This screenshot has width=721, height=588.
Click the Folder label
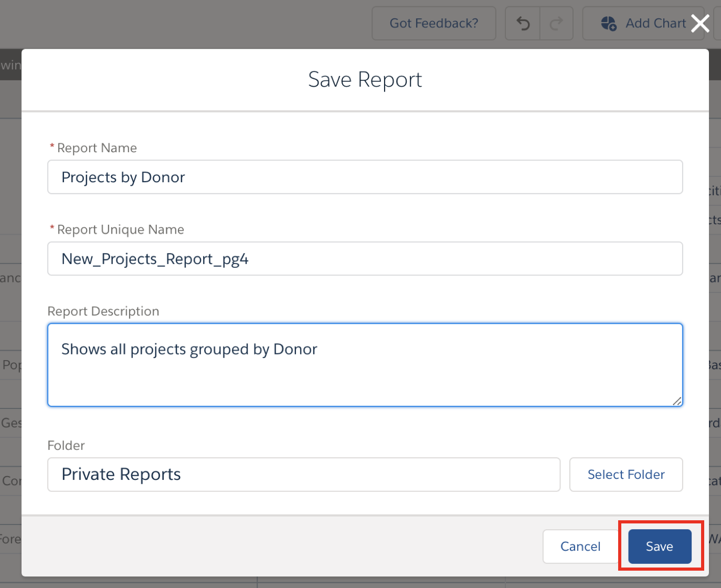(x=66, y=446)
